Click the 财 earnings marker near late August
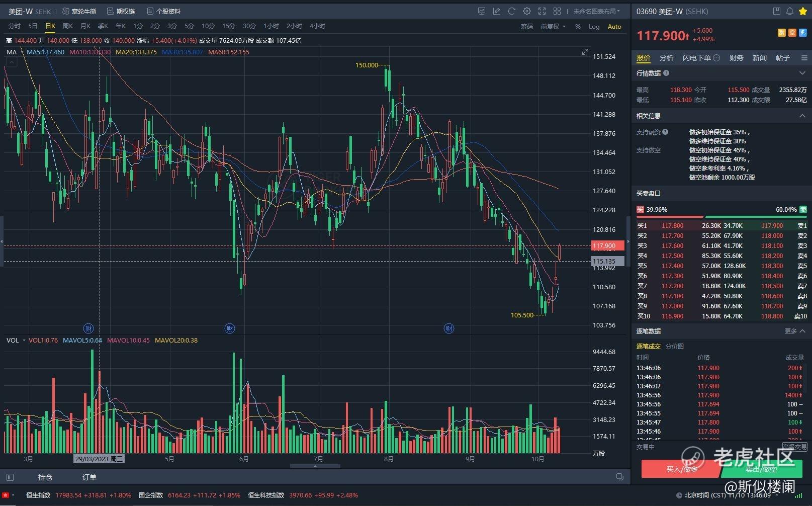The height and width of the screenshot is (506, 812). click(x=449, y=328)
